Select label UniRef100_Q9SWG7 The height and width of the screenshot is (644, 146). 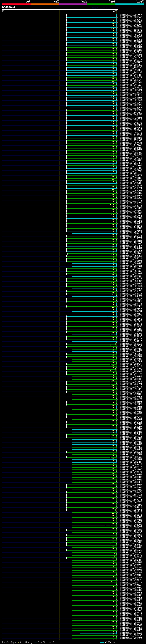(x=131, y=32)
